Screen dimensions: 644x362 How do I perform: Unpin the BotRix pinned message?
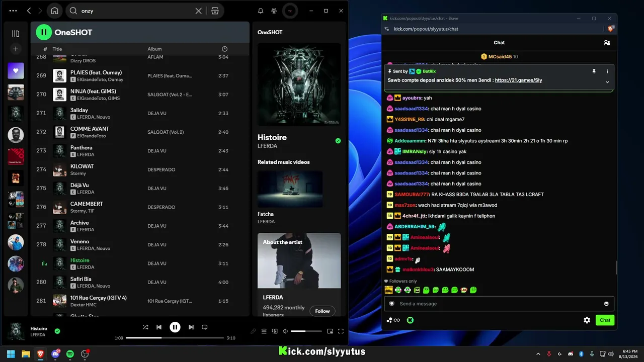pyautogui.click(x=594, y=71)
